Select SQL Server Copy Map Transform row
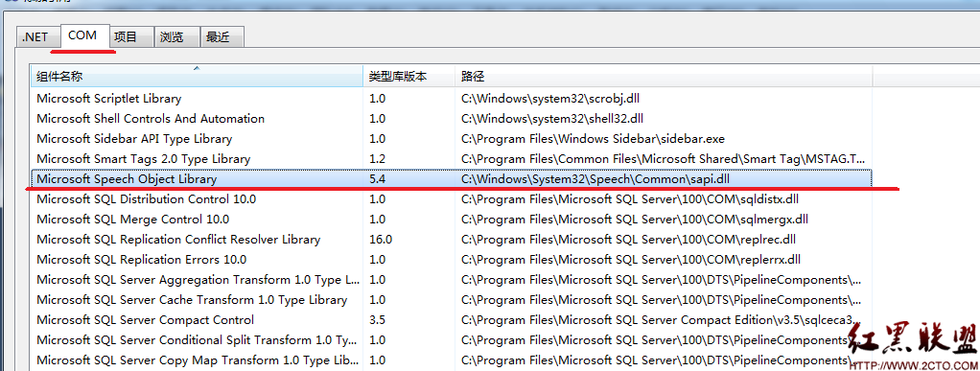980x371 pixels. (x=452, y=360)
